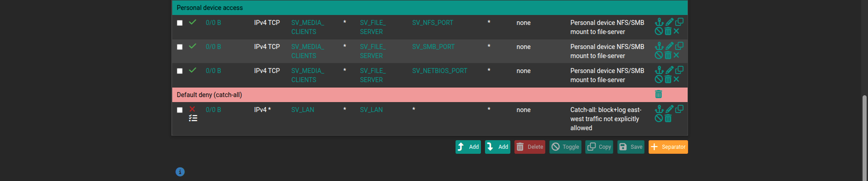Delete the SV_NETBIOS_PORT rule via trash icon
868x181 pixels.
[x=668, y=79]
